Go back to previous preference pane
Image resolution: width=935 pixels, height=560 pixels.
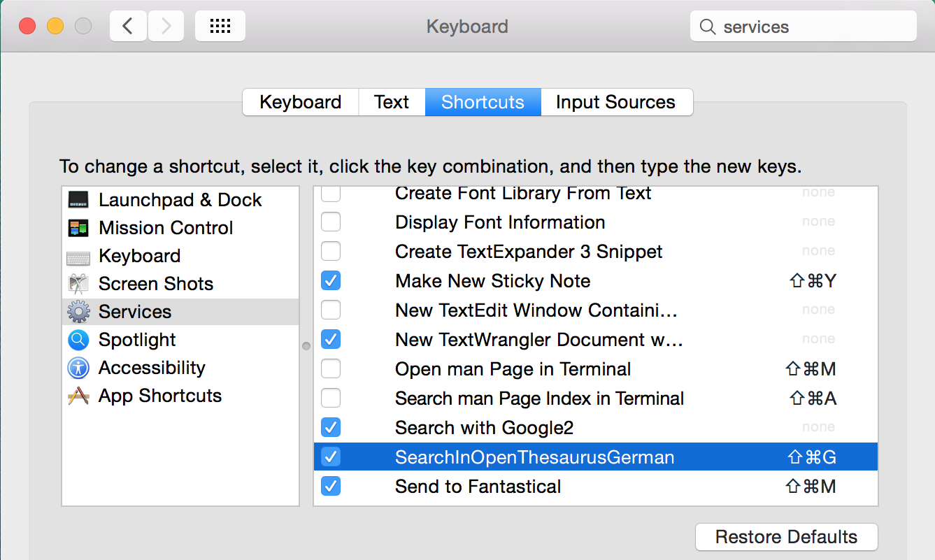click(x=128, y=27)
